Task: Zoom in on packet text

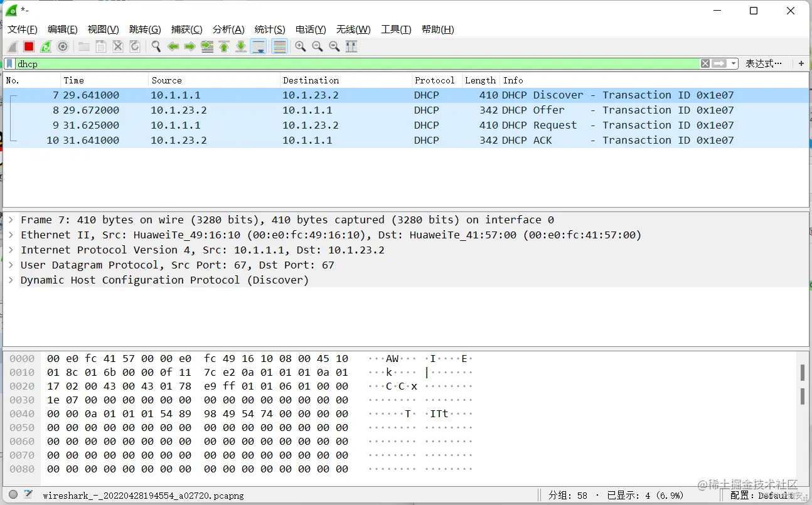Action: pyautogui.click(x=300, y=46)
